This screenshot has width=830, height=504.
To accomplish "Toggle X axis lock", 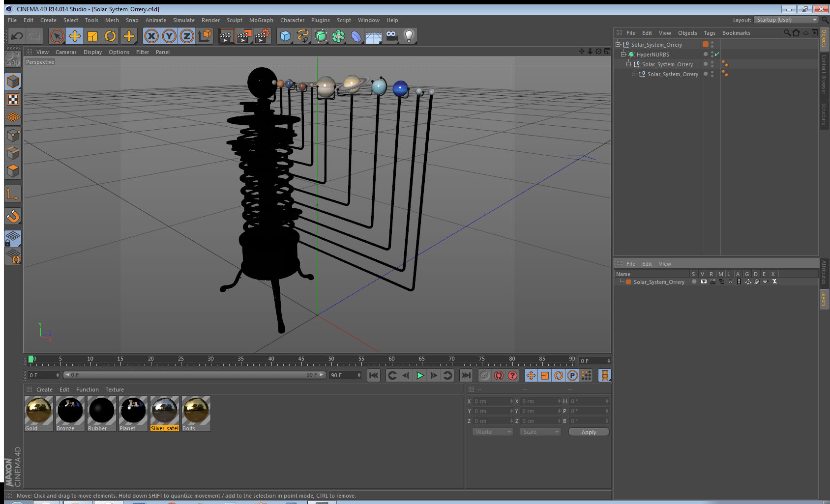I will coord(151,36).
